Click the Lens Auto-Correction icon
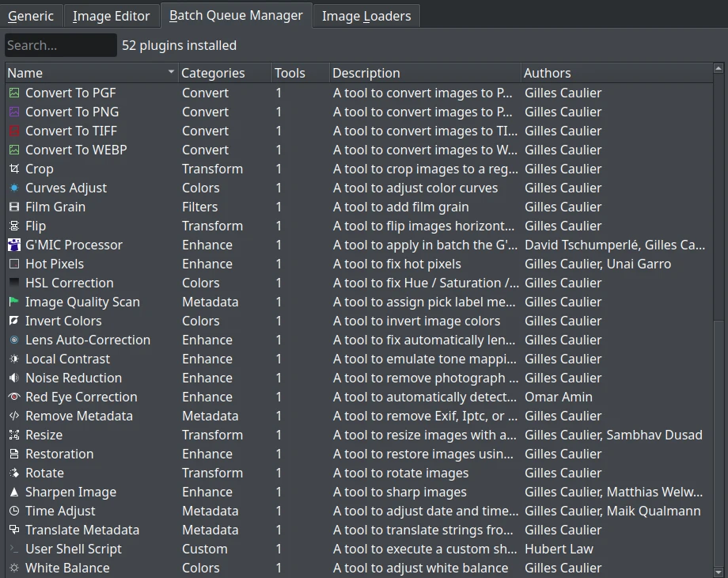Image resolution: width=728 pixels, height=578 pixels. coord(14,340)
